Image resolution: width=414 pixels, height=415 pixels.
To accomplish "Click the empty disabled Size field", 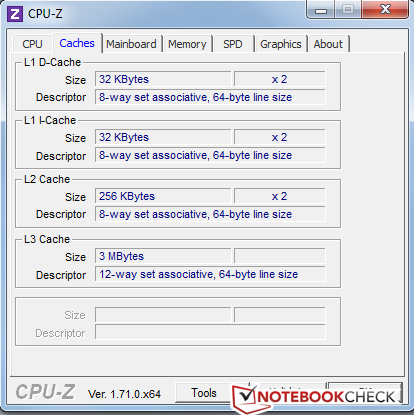I will point(163,315).
